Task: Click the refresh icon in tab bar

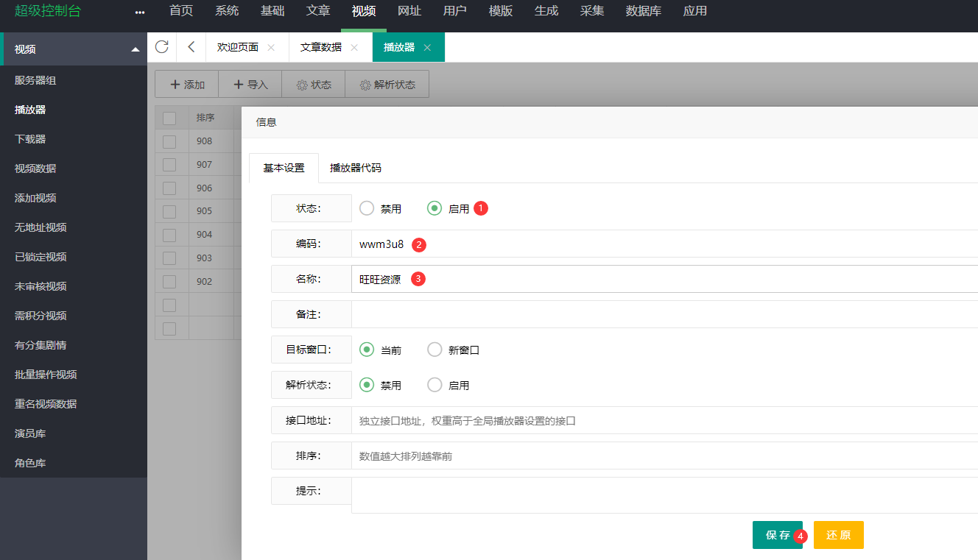Action: coord(162,47)
